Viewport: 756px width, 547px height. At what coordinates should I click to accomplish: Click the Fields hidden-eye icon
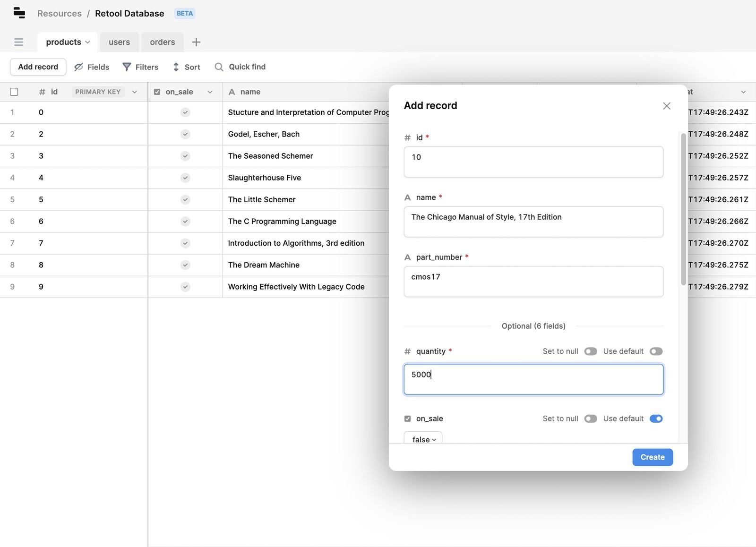coord(79,67)
